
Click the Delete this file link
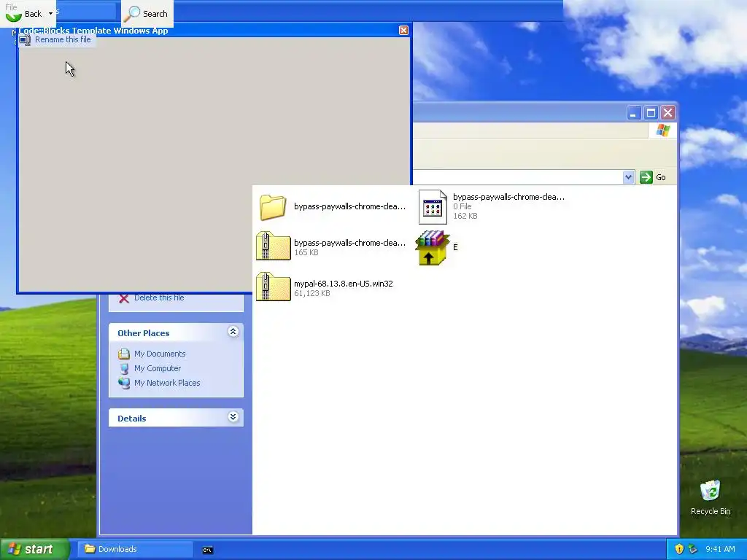click(x=159, y=297)
